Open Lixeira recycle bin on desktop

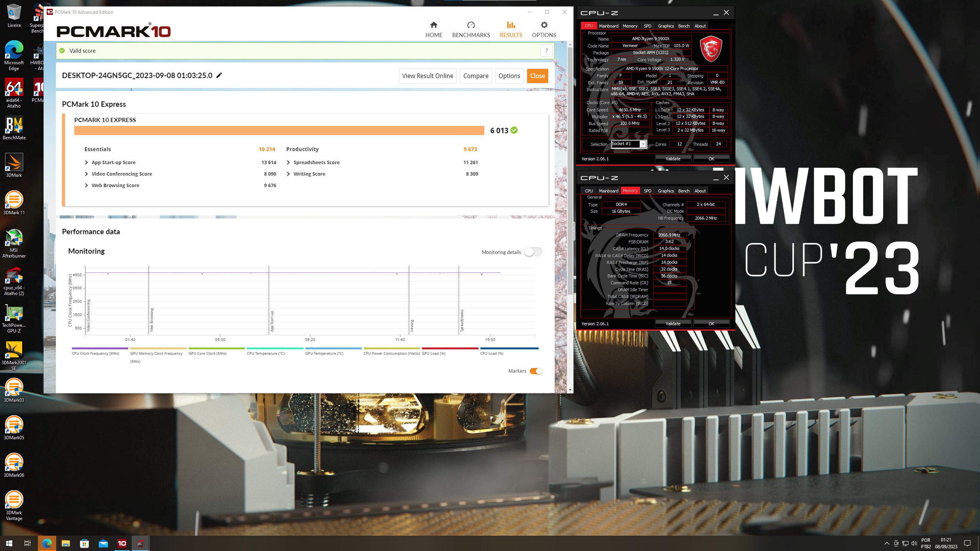pos(14,16)
